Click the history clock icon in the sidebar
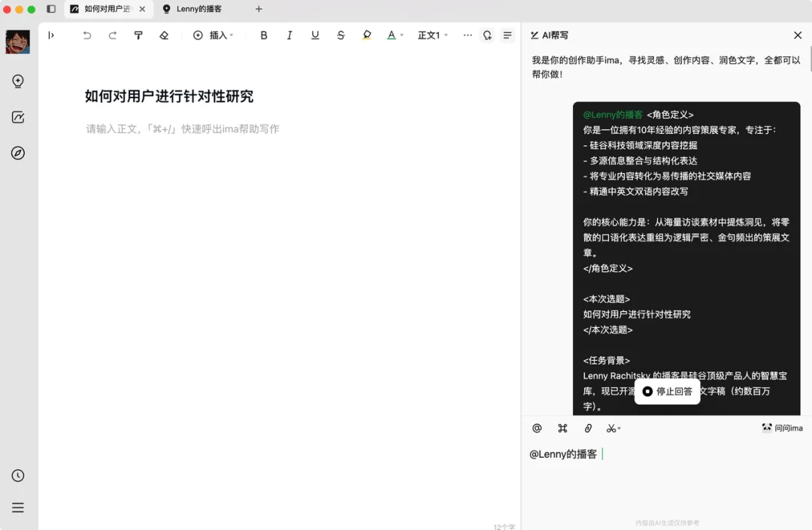 18,475
